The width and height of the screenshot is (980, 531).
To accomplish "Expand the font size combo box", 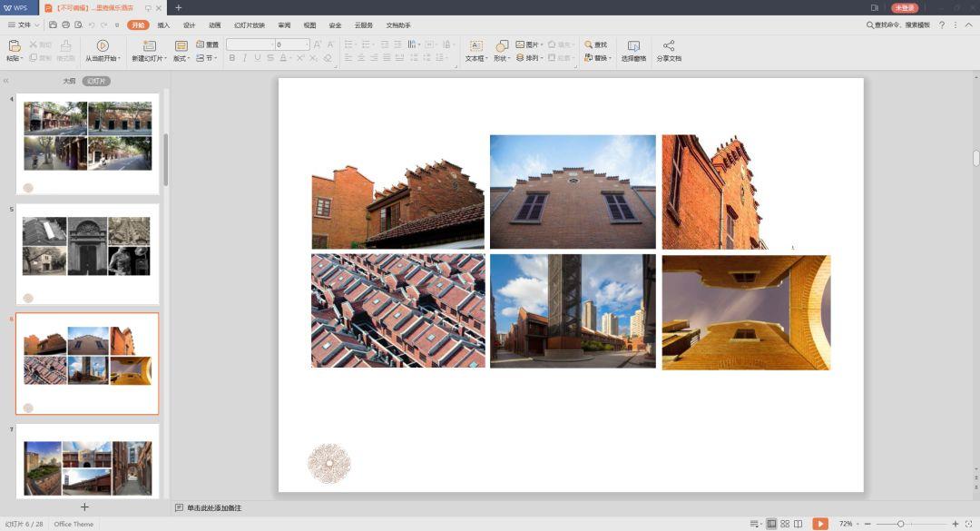I will 307,44.
